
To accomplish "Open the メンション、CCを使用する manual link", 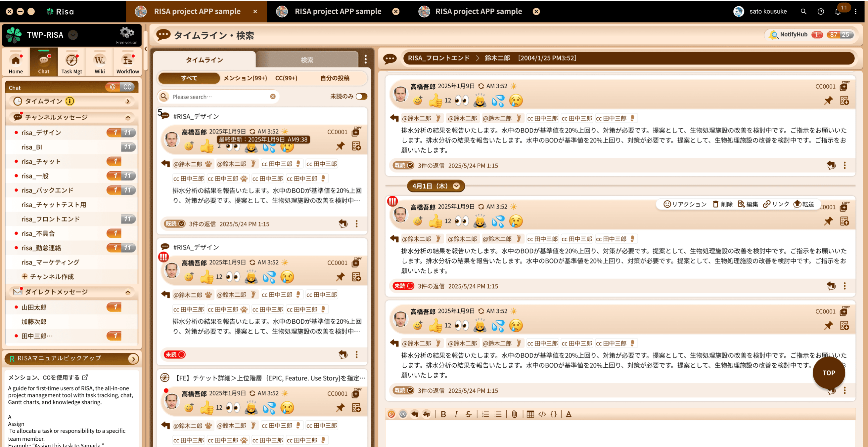I will click(x=47, y=377).
